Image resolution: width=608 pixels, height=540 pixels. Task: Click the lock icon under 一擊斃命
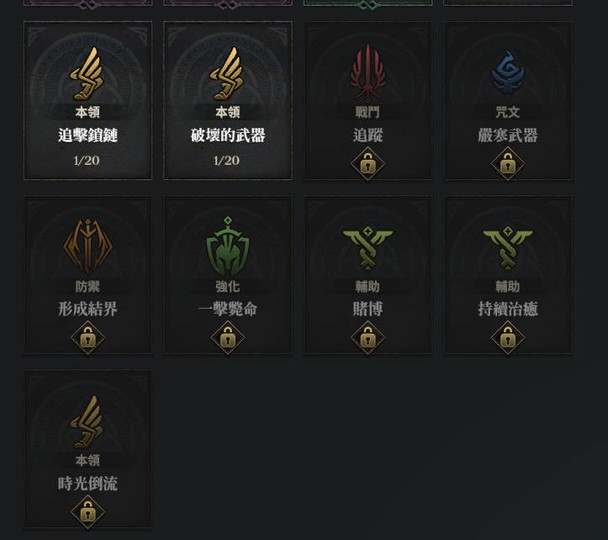pyautogui.click(x=228, y=338)
